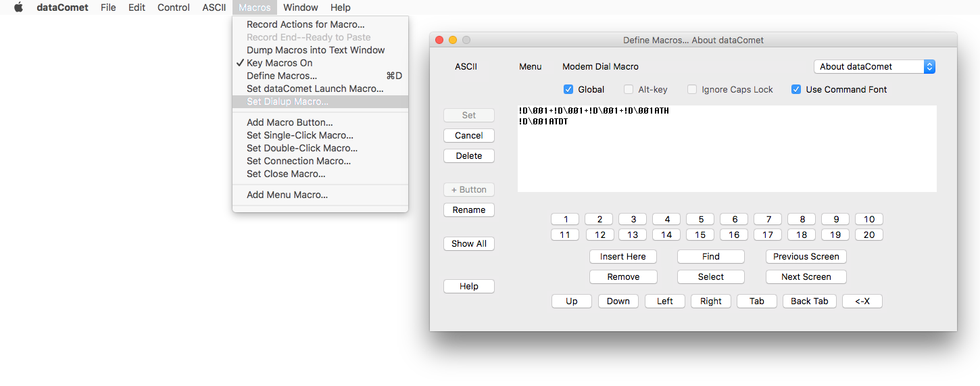
Task: Select macro number 14 button
Action: (x=667, y=235)
